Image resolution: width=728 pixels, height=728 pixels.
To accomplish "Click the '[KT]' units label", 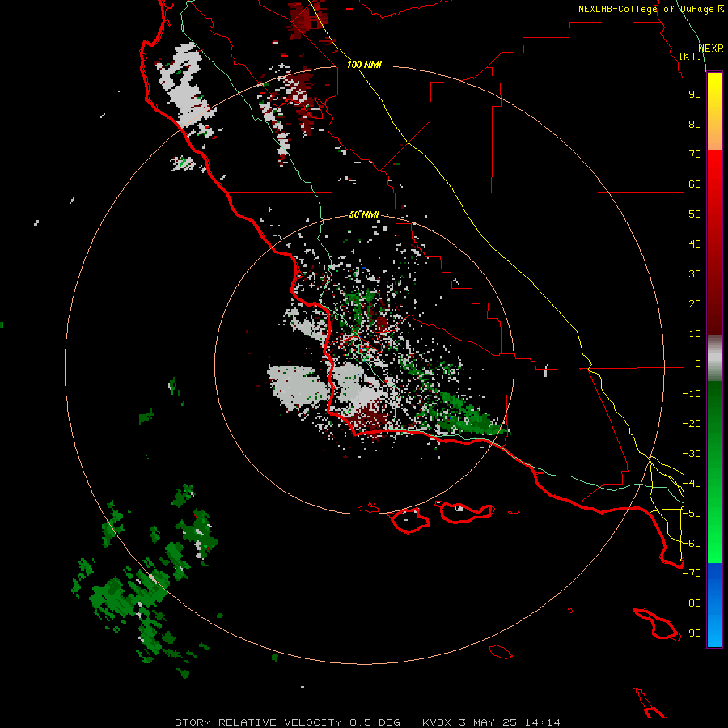I will point(690,56).
